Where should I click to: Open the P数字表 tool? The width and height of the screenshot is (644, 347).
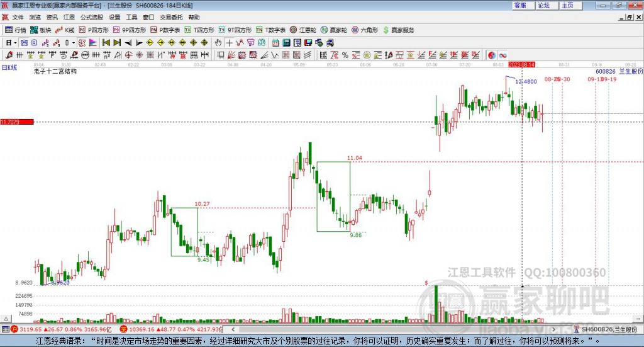pos(165,30)
